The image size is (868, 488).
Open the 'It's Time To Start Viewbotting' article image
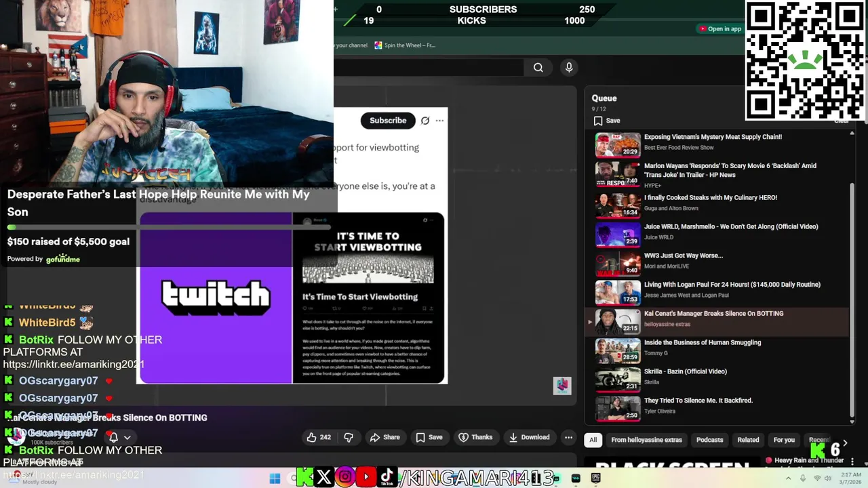pyautogui.click(x=368, y=298)
